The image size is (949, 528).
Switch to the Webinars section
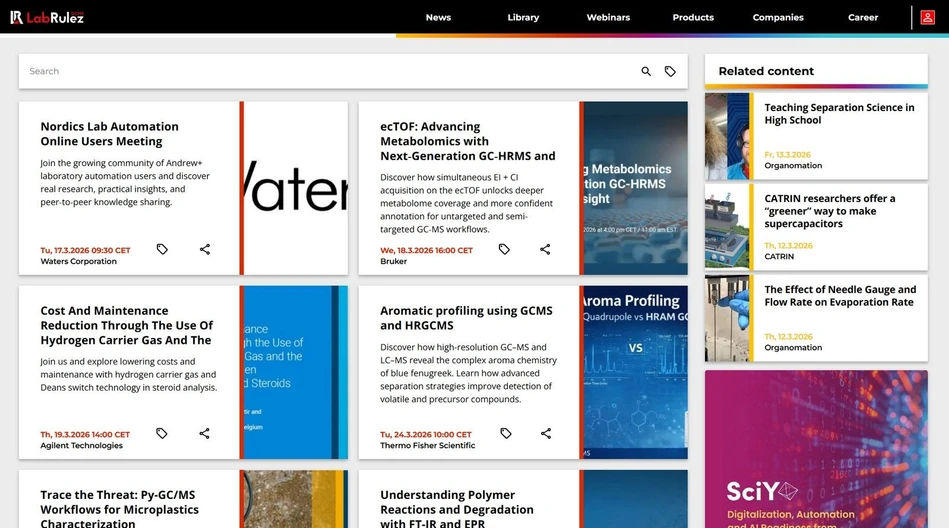pyautogui.click(x=608, y=17)
